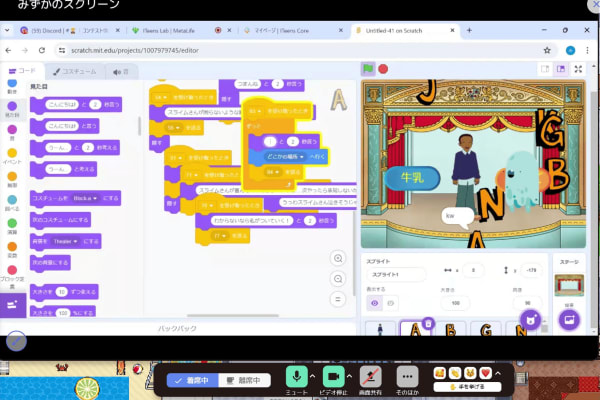Hide the sprite using crossed-eye icon
The width and height of the screenshot is (600, 400).
(x=390, y=303)
